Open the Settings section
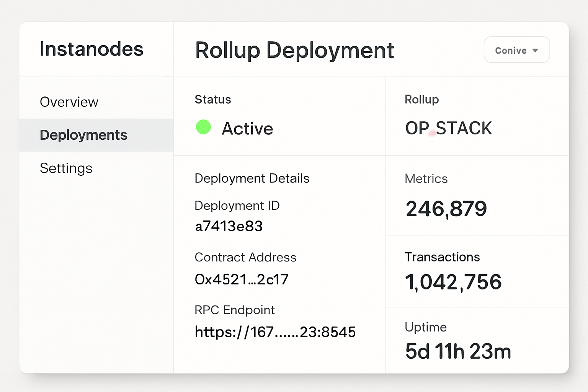The height and width of the screenshot is (392, 588). click(66, 168)
